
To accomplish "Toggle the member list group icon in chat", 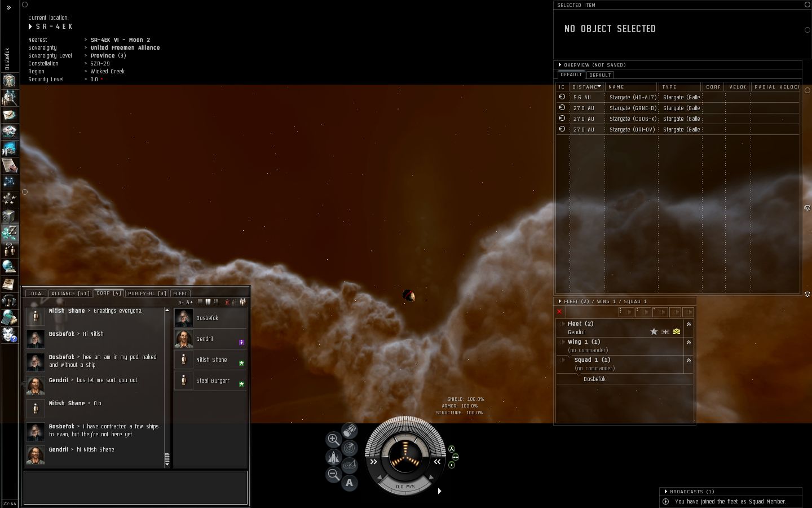I will click(x=243, y=302).
